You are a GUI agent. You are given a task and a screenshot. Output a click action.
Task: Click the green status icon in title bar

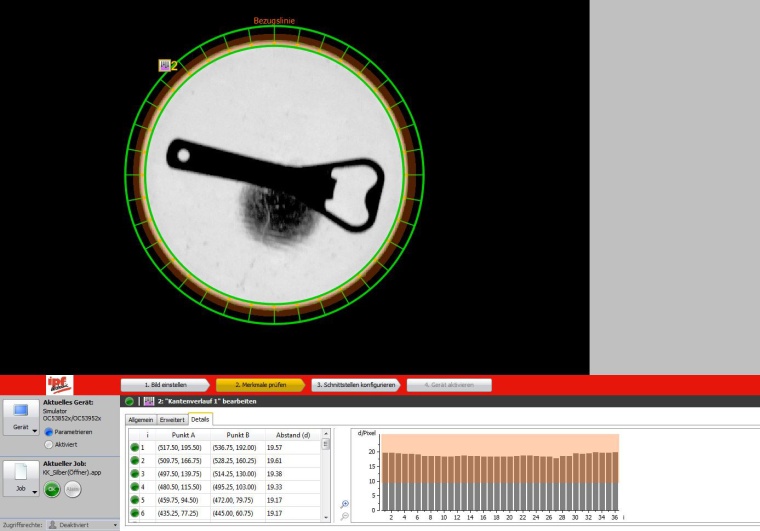coord(130,401)
